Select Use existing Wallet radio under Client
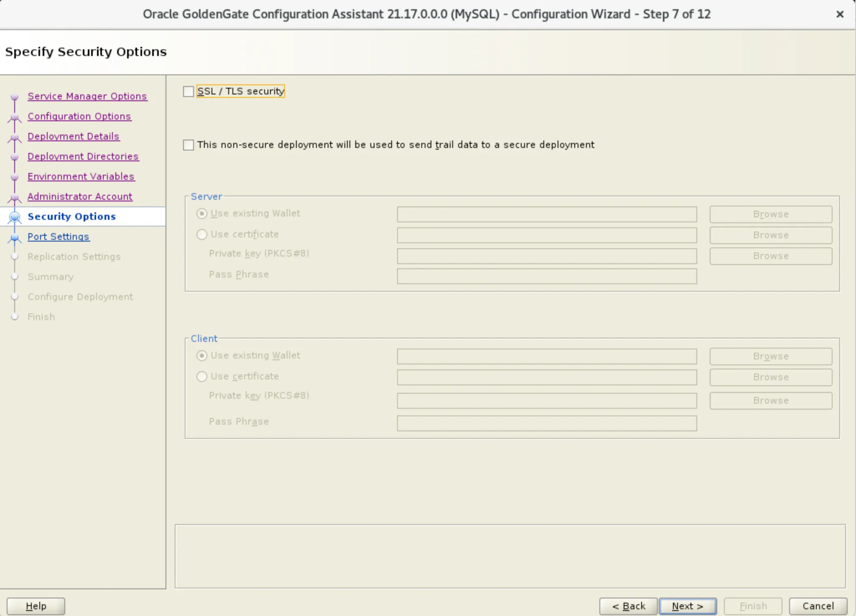 coord(202,356)
